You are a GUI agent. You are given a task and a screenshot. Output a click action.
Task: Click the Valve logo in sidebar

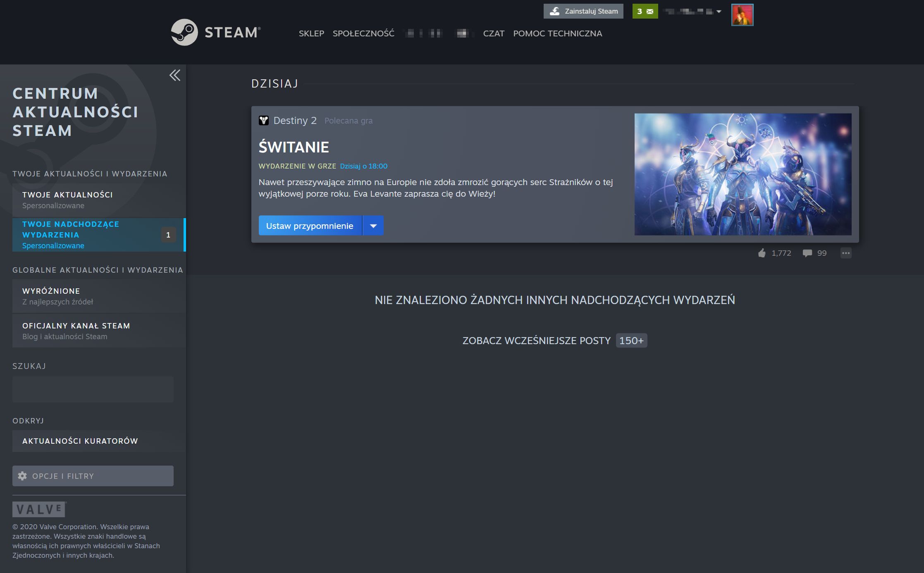[39, 509]
